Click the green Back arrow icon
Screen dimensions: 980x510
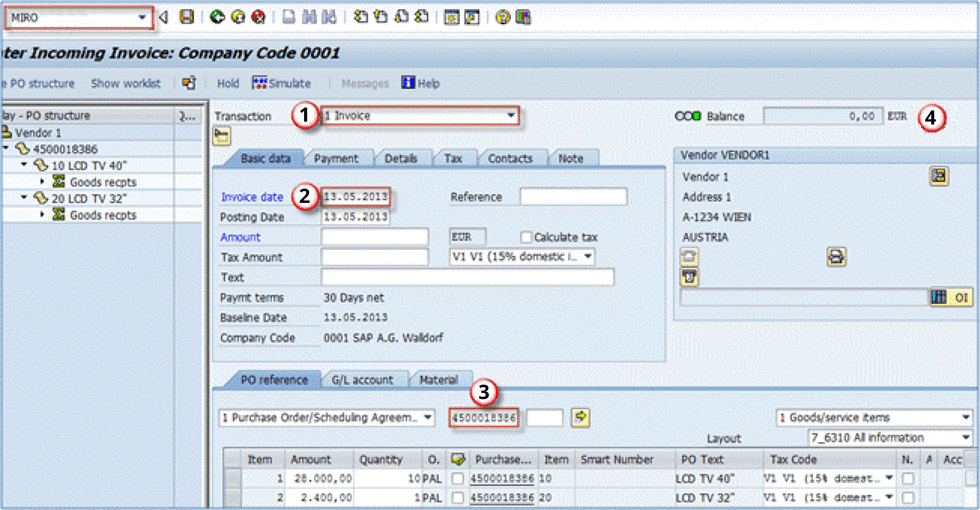coord(217,17)
